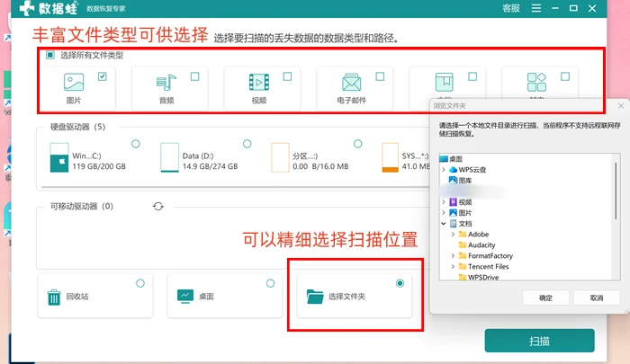Viewport: 630px width, 364px height.
Task: Click the 选择文件夹 folder icon
Action: pos(315,297)
